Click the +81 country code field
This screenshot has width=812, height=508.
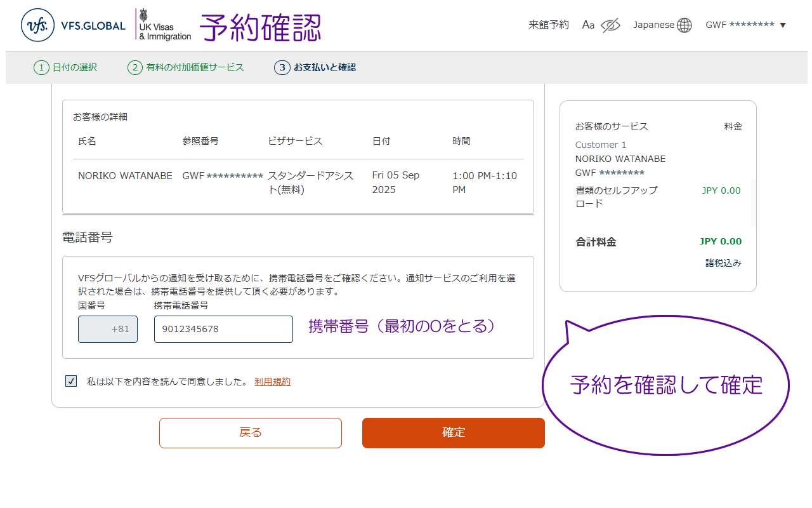coord(108,329)
